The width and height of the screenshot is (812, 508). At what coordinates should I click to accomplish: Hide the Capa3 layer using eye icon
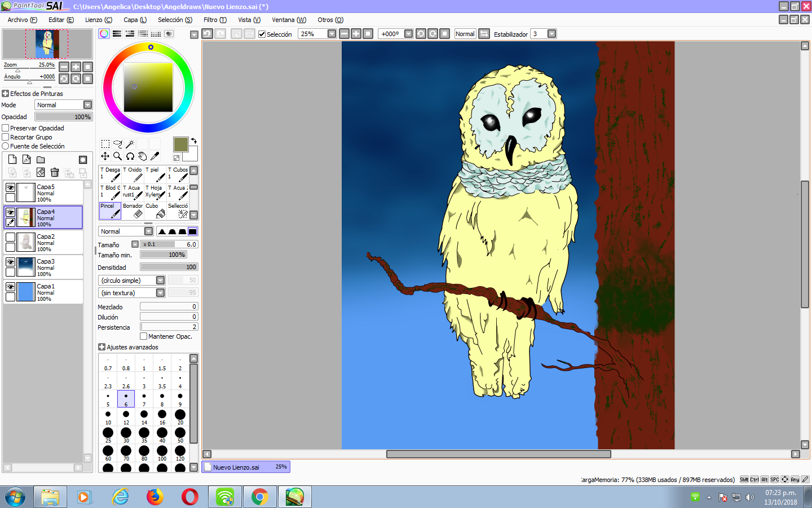click(10, 262)
